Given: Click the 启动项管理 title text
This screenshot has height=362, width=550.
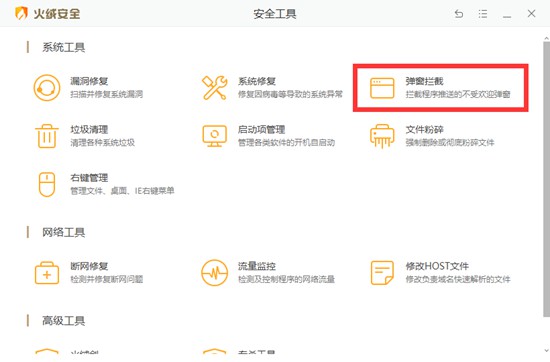Looking at the screenshot, I should tap(261, 130).
